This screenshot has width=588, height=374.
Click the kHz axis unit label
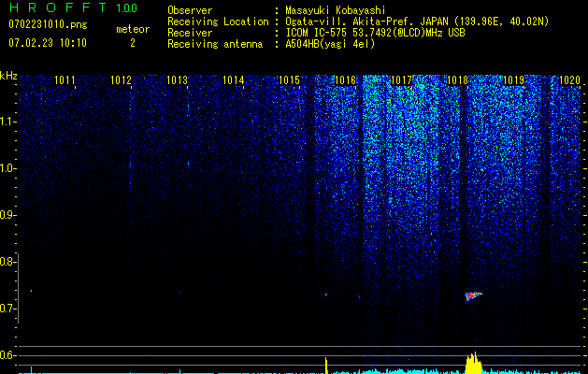click(8, 76)
